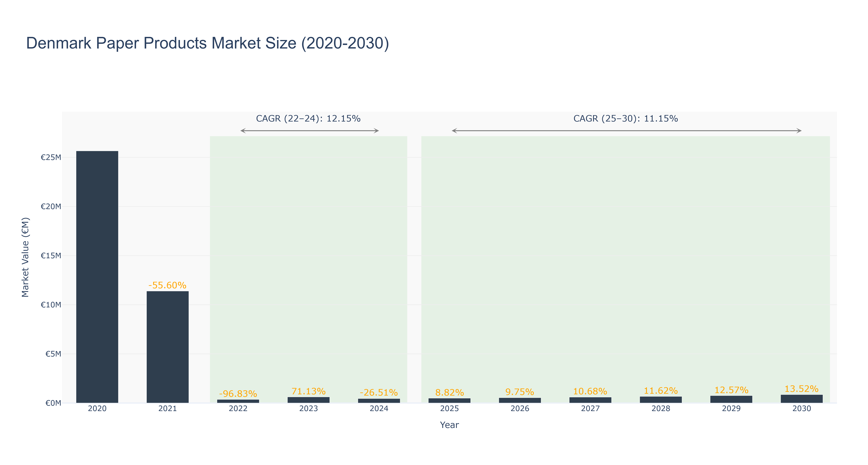Click the '2020' x-axis tick label
Image resolution: width=868 pixels, height=465 pixels.
(97, 409)
